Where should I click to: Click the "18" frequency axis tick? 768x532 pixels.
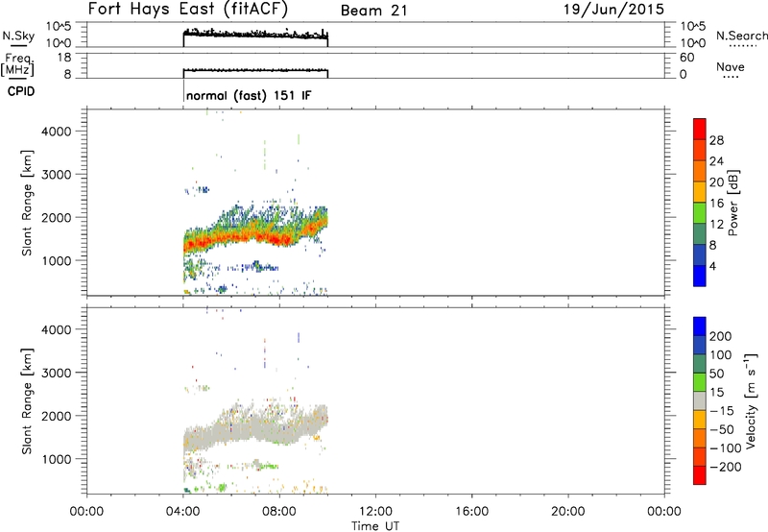tap(64, 58)
